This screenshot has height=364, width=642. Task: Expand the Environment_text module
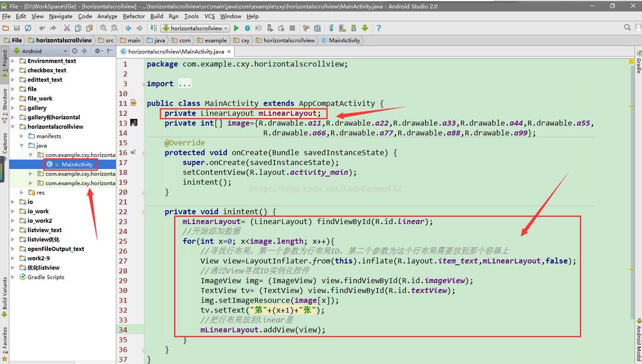click(x=12, y=61)
